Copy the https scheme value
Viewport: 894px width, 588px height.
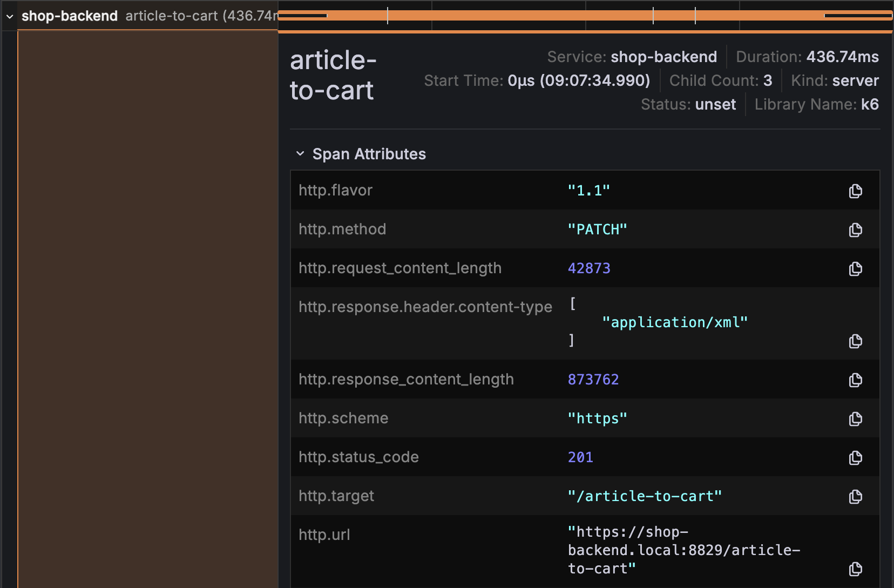pyautogui.click(x=856, y=418)
